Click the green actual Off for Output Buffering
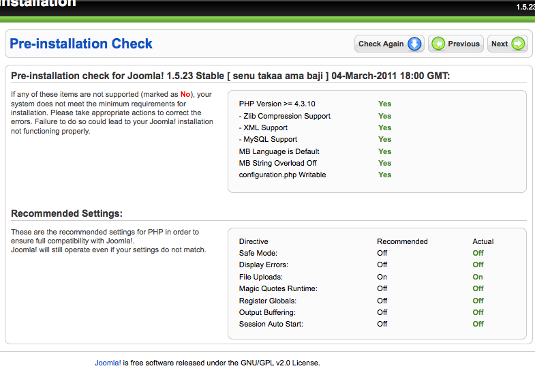The width and height of the screenshot is (535, 392). click(478, 312)
